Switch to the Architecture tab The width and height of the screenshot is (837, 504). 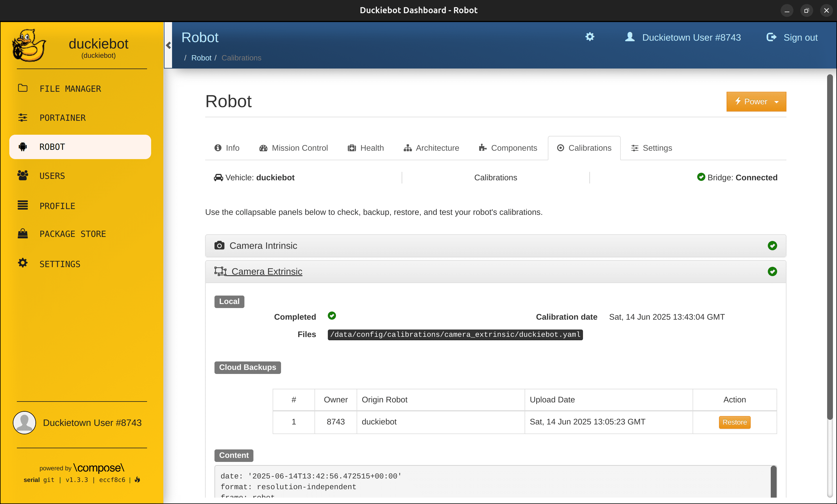[431, 148]
